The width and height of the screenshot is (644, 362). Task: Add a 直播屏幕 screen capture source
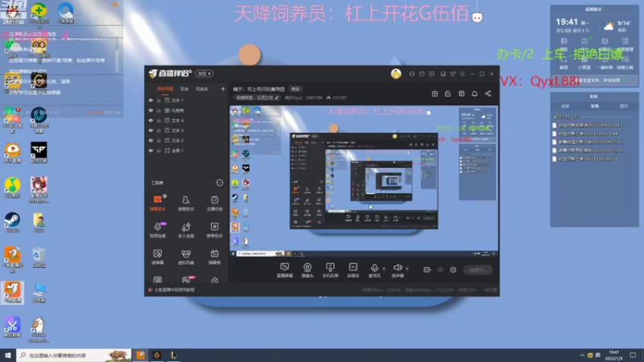coord(284,270)
